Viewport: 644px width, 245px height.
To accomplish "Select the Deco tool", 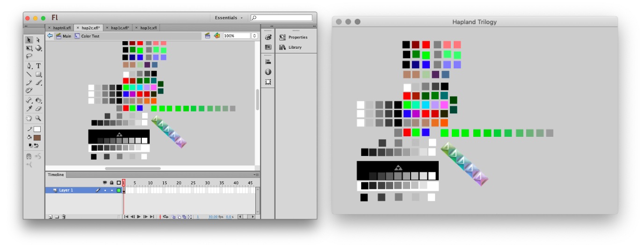I will (x=29, y=90).
